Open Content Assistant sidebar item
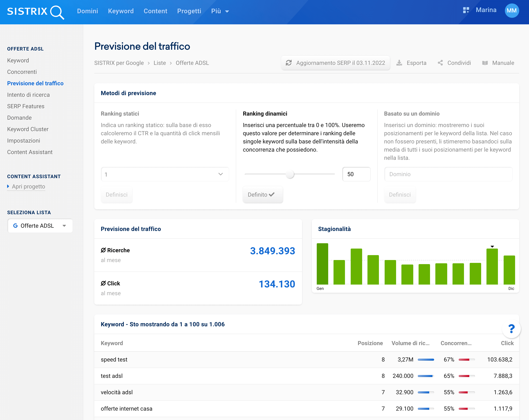 (x=30, y=152)
